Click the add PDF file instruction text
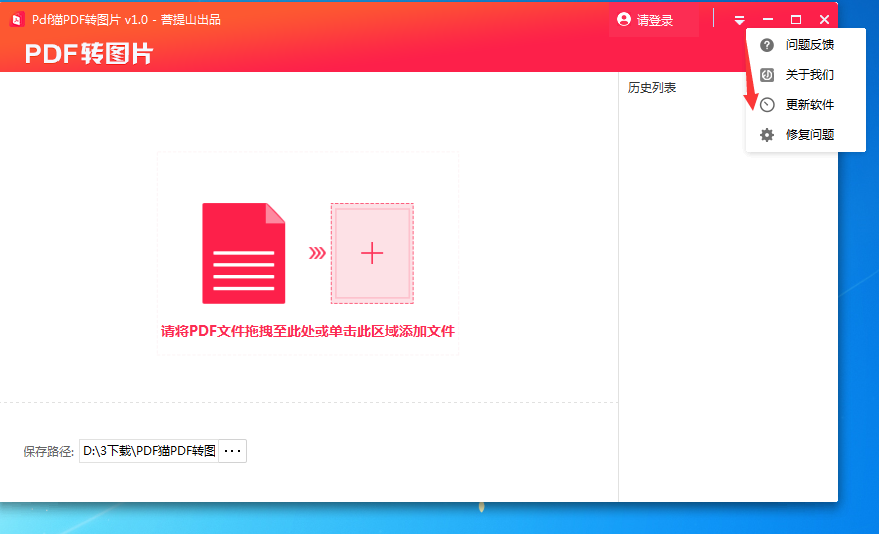879x534 pixels. [x=308, y=331]
